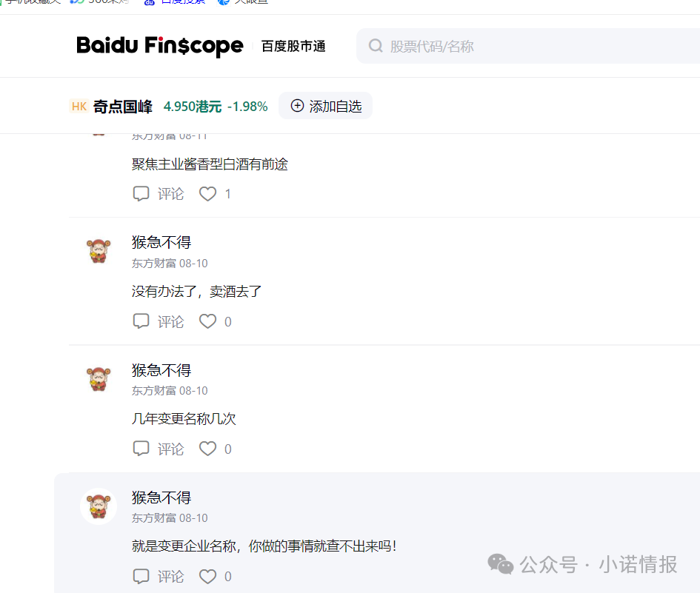
Task: Click the username 猴急不得
Action: click(160, 242)
